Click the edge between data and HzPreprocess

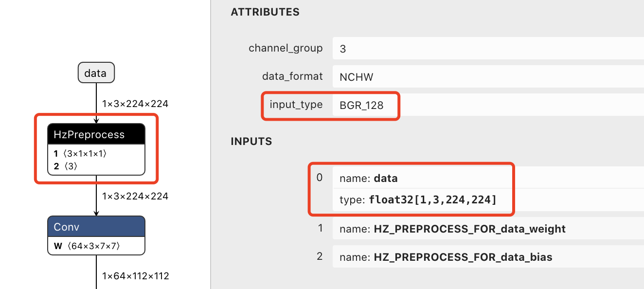tap(96, 103)
